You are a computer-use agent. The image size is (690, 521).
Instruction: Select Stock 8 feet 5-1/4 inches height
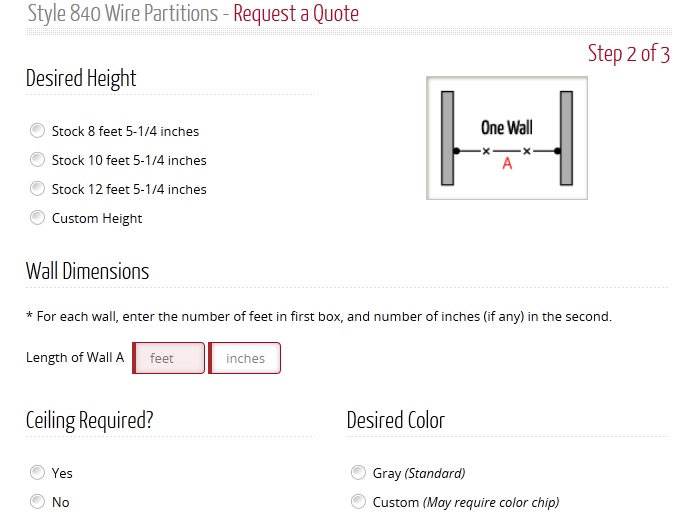37,131
